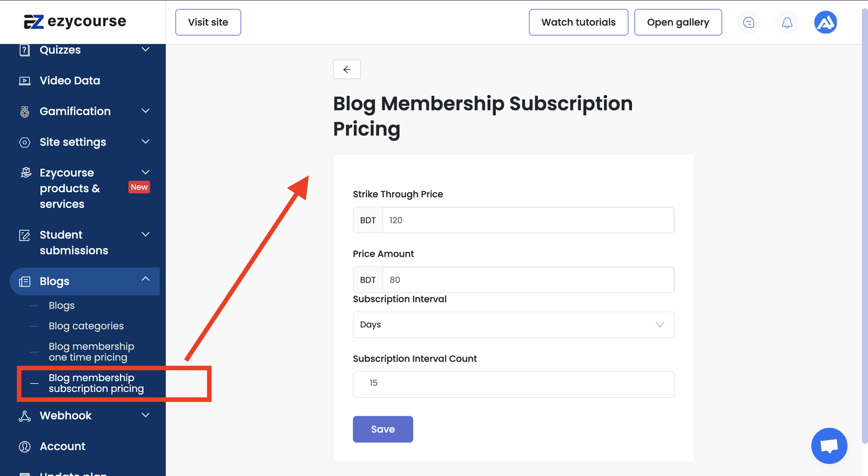Click the Strike Through Price input field

[528, 220]
